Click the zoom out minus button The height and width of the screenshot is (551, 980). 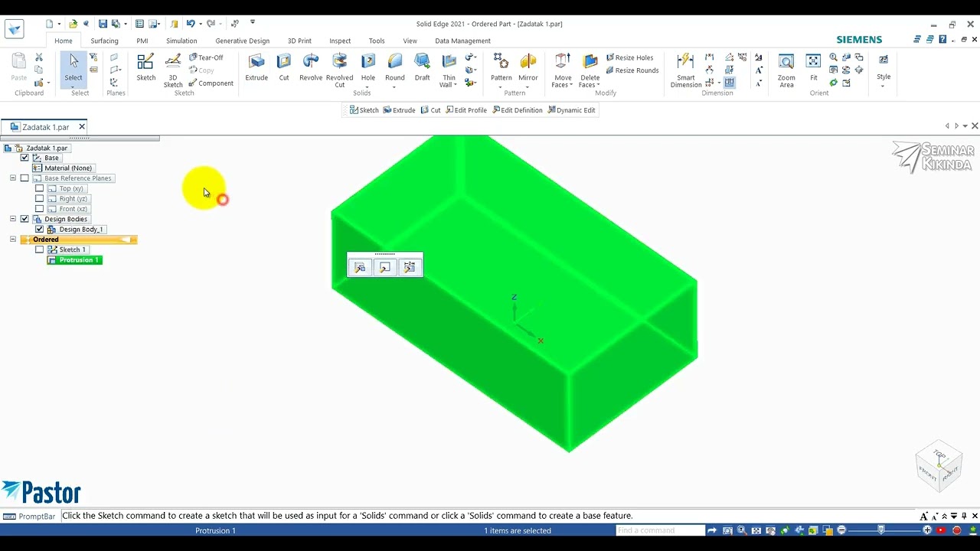pos(841,530)
